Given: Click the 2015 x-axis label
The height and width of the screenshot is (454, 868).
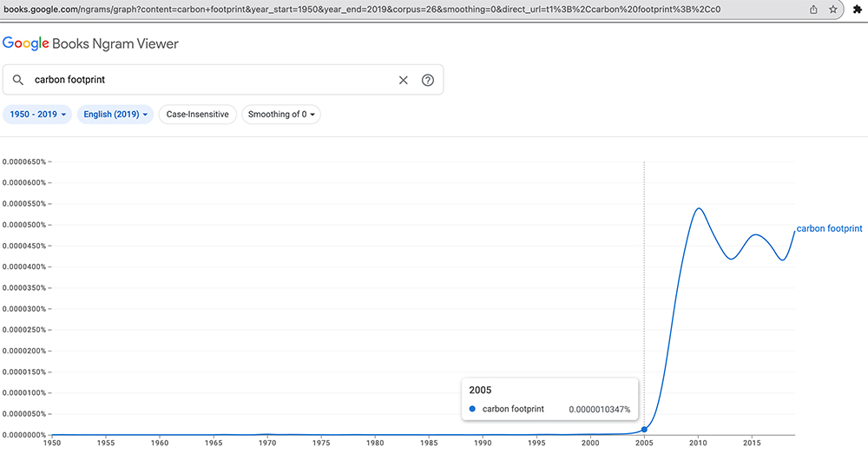Looking at the screenshot, I should [752, 443].
